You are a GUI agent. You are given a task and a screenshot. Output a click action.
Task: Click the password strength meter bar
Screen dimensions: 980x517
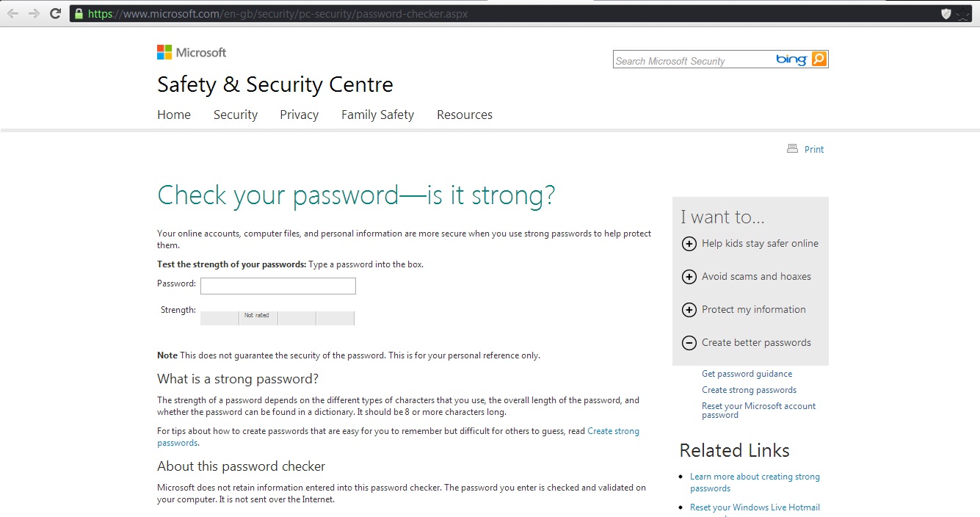point(277,318)
